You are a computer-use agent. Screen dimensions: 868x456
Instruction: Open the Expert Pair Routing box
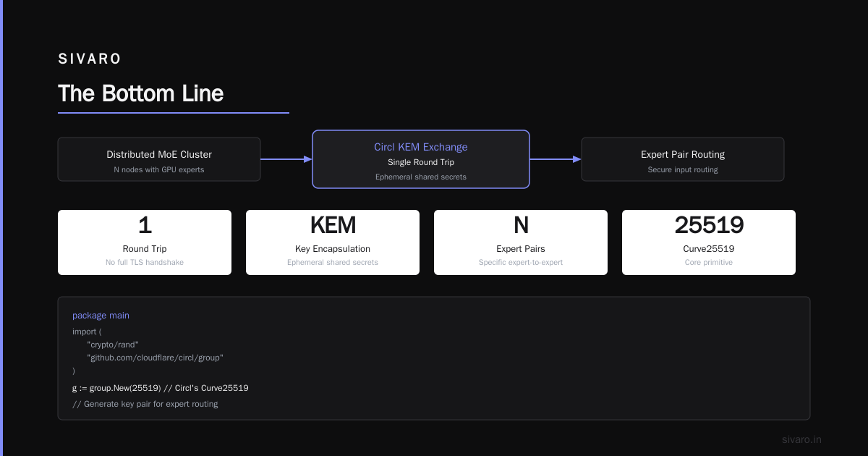(683, 159)
